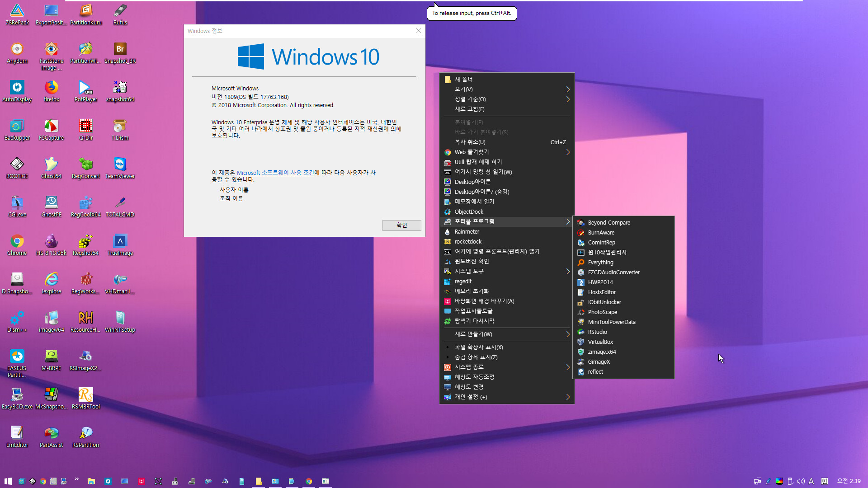Click 확인 button in Windows 정보 dialog
The image size is (868, 488).
click(x=401, y=225)
